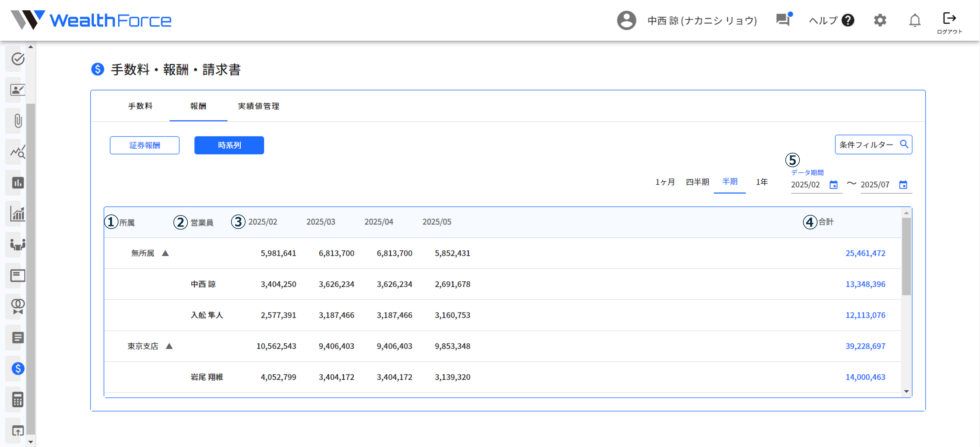Open start date calendar picker for 2025/02
This screenshot has width=980, height=447.
click(x=833, y=185)
